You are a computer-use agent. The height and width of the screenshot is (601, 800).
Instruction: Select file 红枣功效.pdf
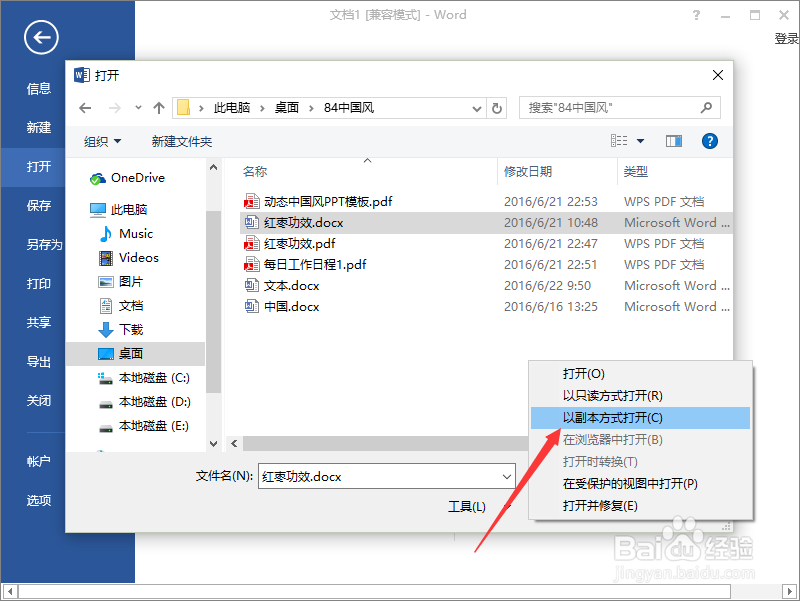coord(290,244)
